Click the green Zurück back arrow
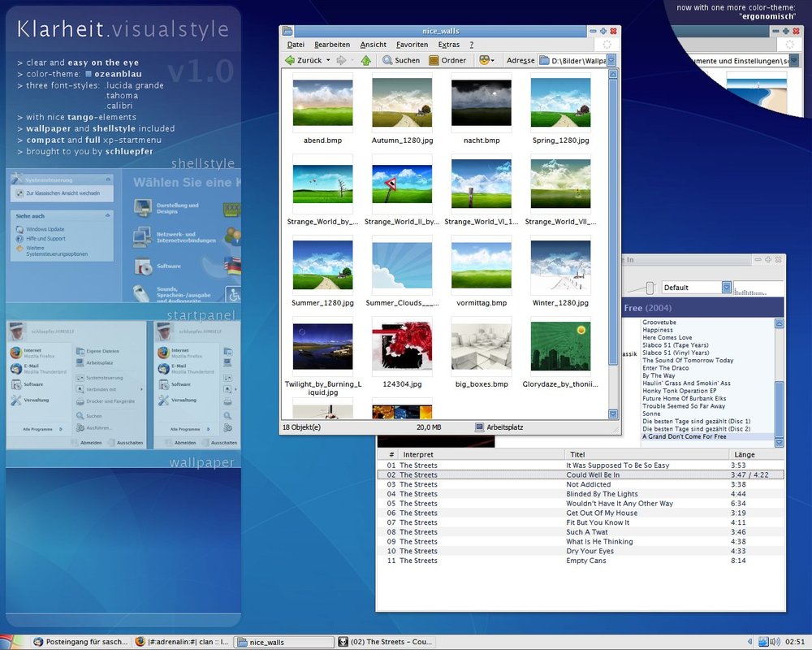Viewport: 812px width, 650px height. point(290,60)
